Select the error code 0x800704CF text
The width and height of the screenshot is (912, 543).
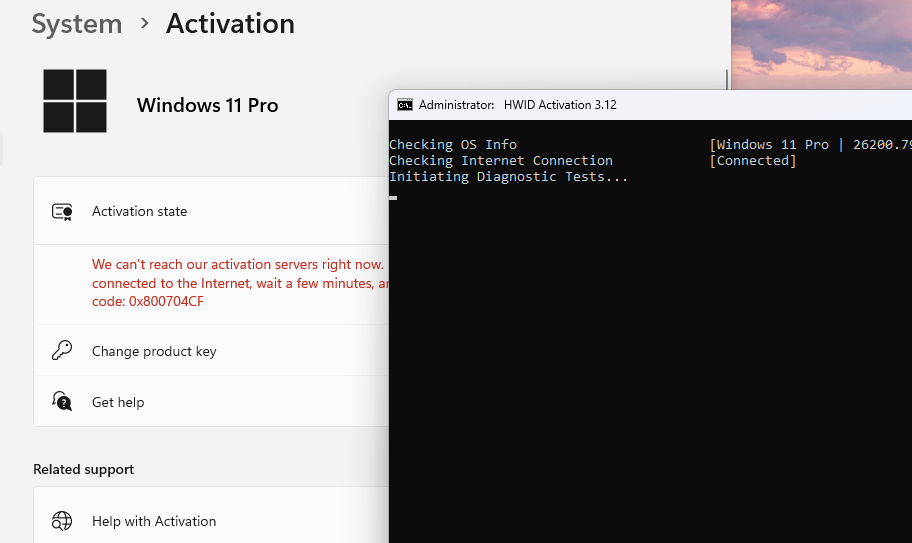pos(166,302)
